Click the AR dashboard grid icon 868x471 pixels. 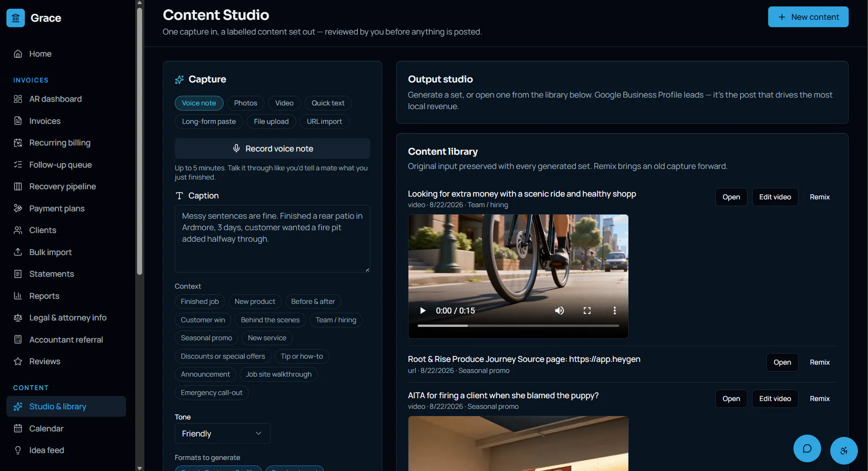[18, 99]
